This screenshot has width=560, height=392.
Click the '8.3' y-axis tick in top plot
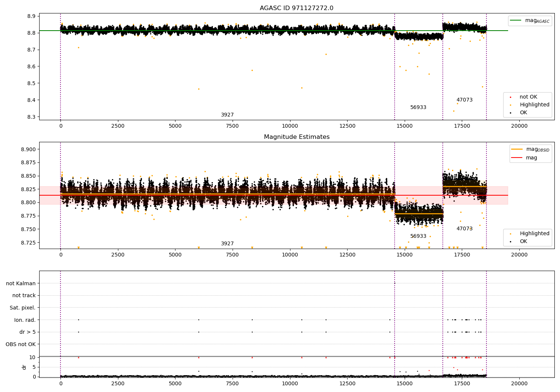31,117
